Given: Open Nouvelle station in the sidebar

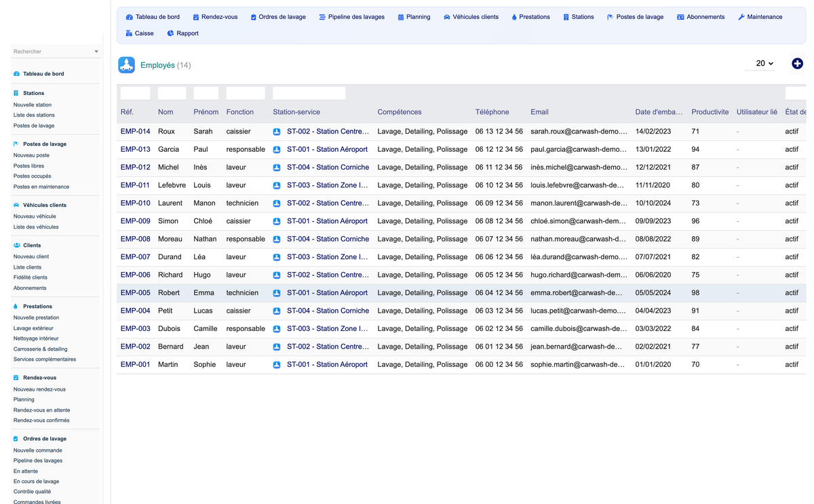Looking at the screenshot, I should click(x=33, y=105).
